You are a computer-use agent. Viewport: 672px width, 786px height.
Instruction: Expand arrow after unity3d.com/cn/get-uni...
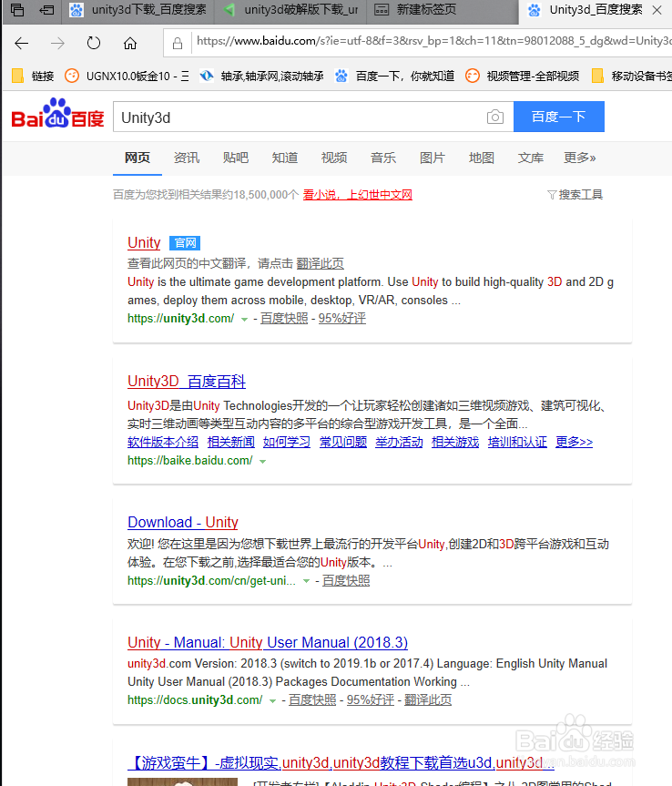[x=306, y=581]
